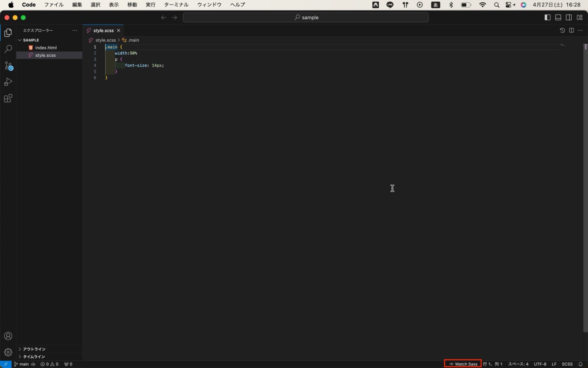Click the sample search bar at the top
Image resolution: width=588 pixels, height=368 pixels.
pos(306,17)
